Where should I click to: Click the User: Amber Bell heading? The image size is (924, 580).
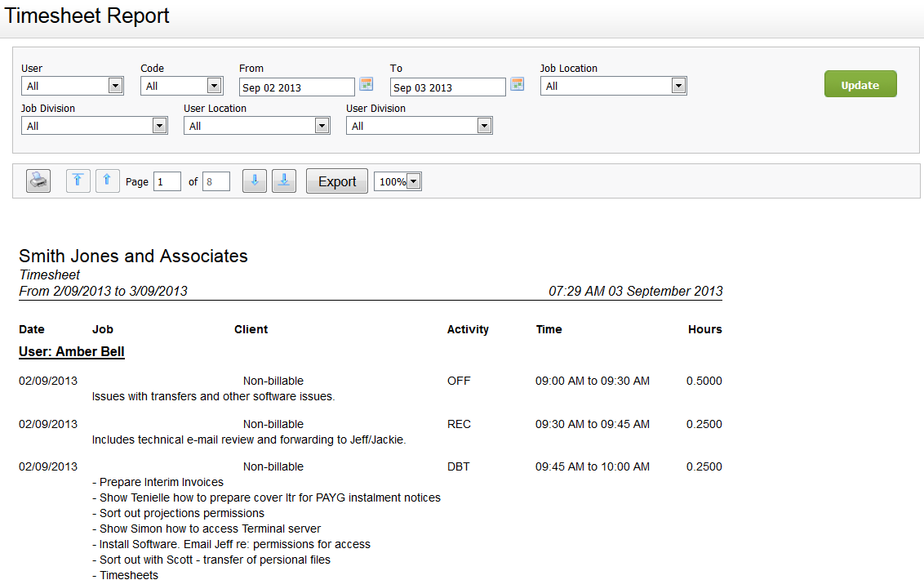(72, 352)
